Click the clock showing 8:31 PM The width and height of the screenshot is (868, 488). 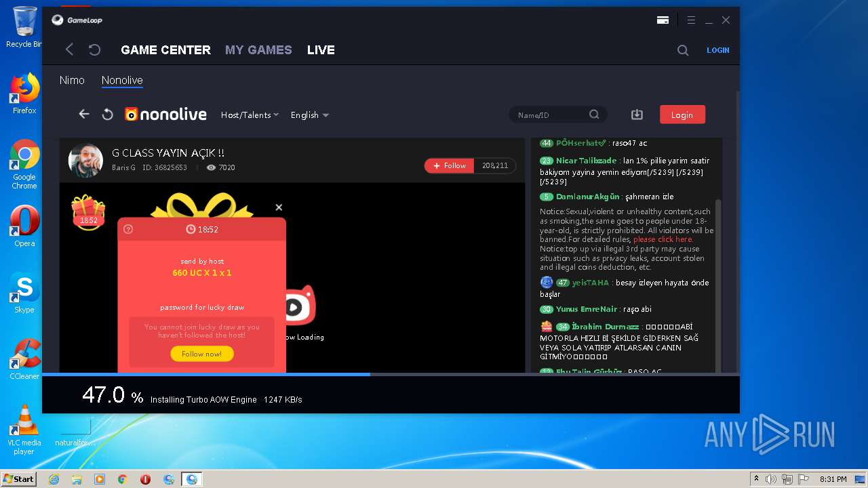pos(833,479)
